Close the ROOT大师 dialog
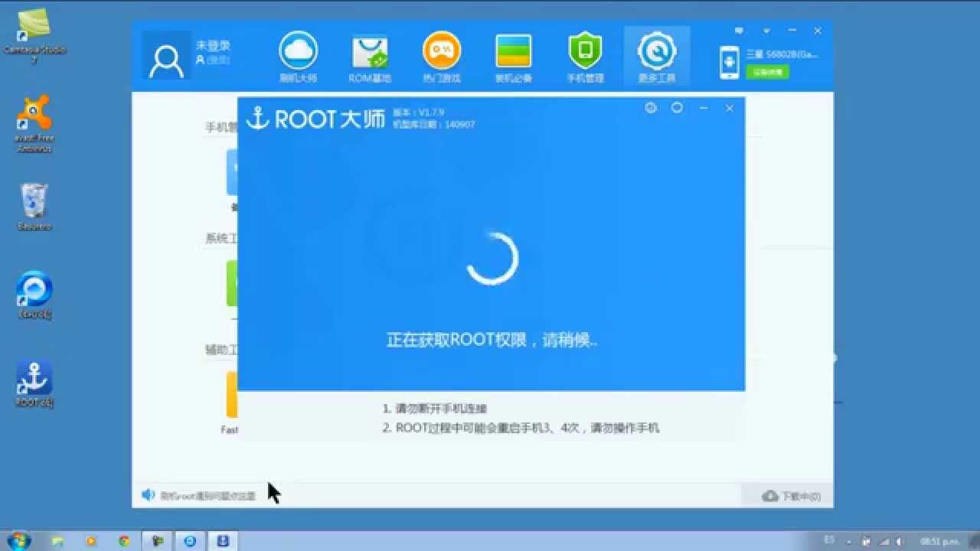980x551 pixels. [730, 109]
